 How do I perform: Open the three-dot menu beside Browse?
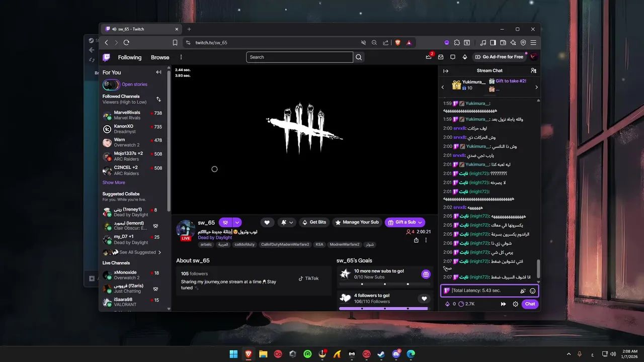(x=181, y=57)
